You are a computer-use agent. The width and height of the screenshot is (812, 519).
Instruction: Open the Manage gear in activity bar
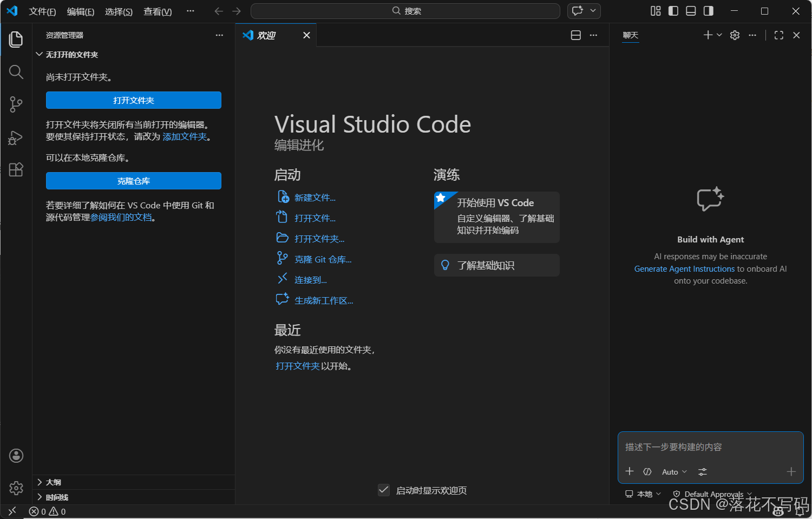(16, 488)
